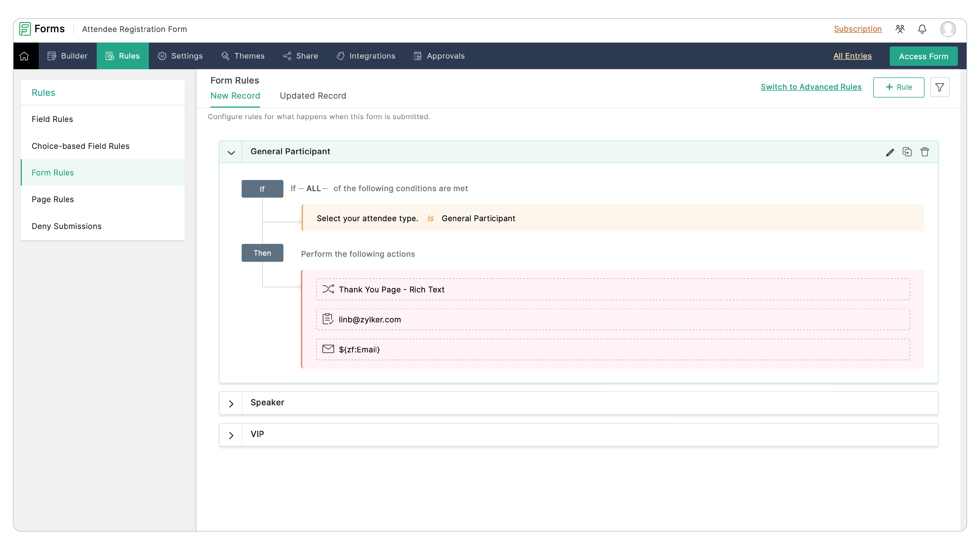
Task: Select the attendee type condition row
Action: point(613,218)
